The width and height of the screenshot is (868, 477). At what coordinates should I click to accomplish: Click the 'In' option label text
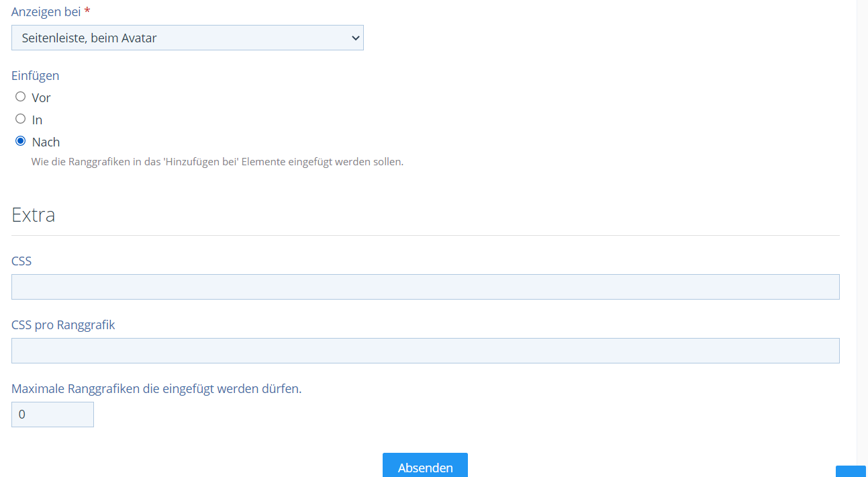pyautogui.click(x=38, y=120)
